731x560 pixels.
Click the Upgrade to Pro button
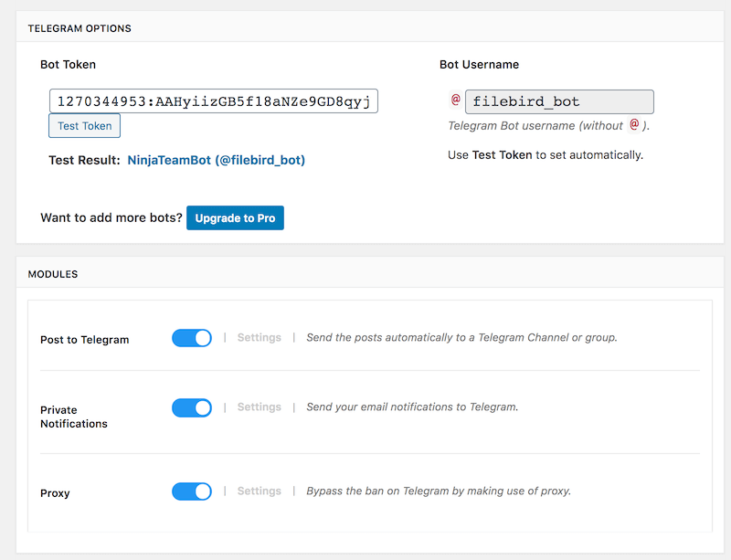pos(235,217)
